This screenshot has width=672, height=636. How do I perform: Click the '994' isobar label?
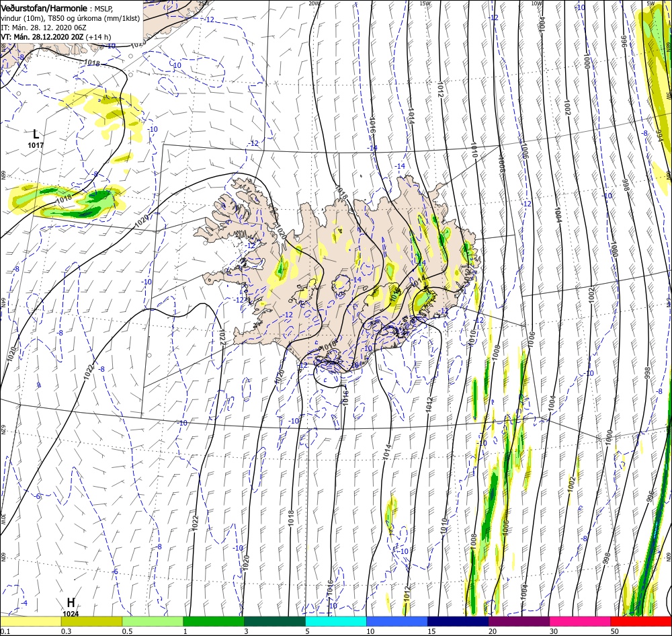click(x=659, y=136)
